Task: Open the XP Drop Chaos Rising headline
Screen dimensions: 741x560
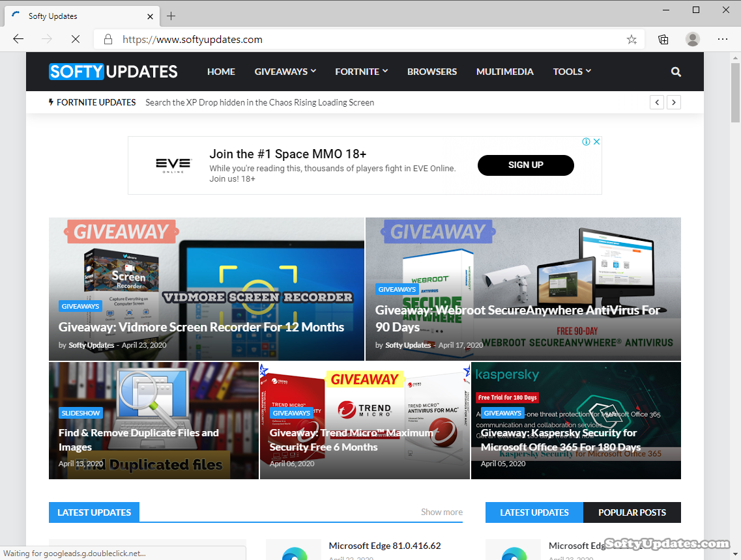Action: [x=259, y=102]
